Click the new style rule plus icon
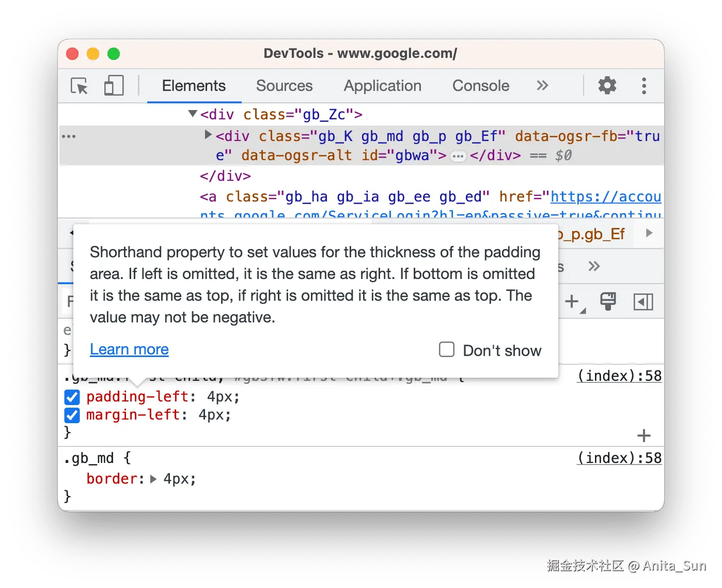This screenshot has height=588, width=722. pos(572,301)
